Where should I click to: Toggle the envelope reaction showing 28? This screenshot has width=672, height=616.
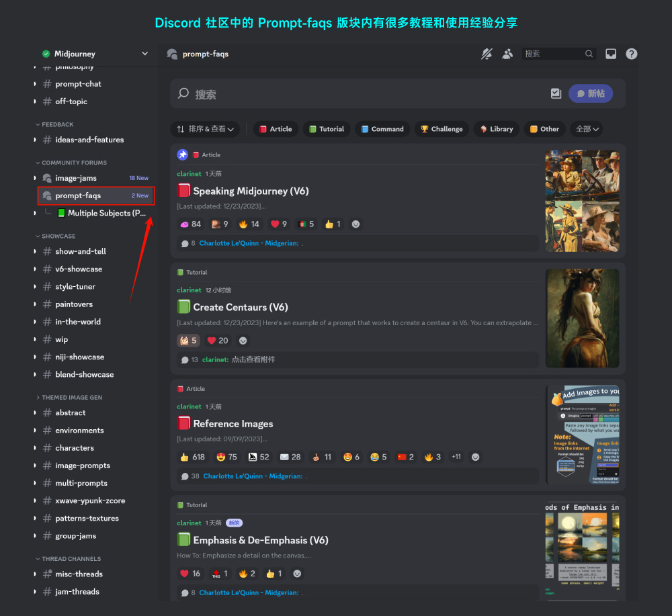point(290,457)
